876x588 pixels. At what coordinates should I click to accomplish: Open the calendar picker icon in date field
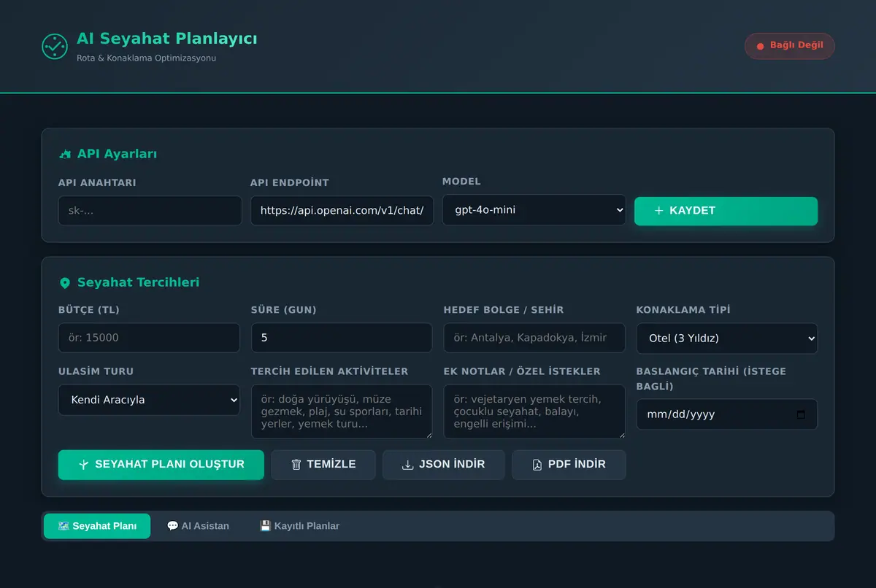coord(801,414)
